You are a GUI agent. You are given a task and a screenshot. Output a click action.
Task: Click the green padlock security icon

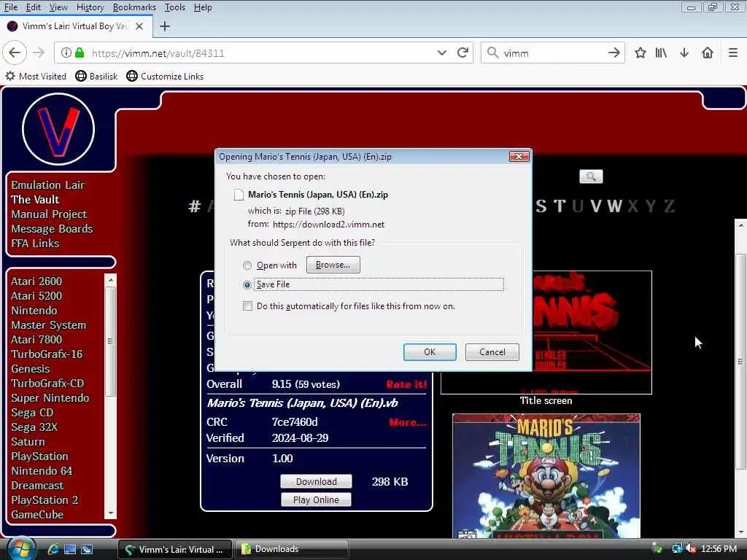point(80,52)
